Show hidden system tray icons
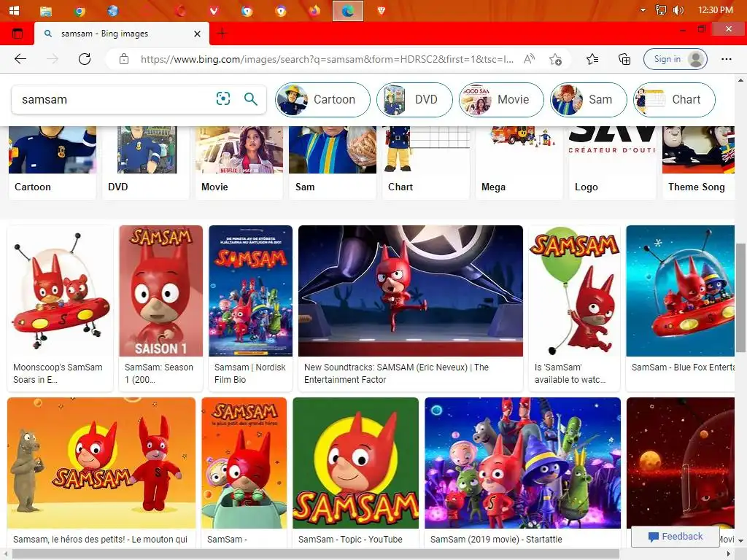 pyautogui.click(x=643, y=10)
